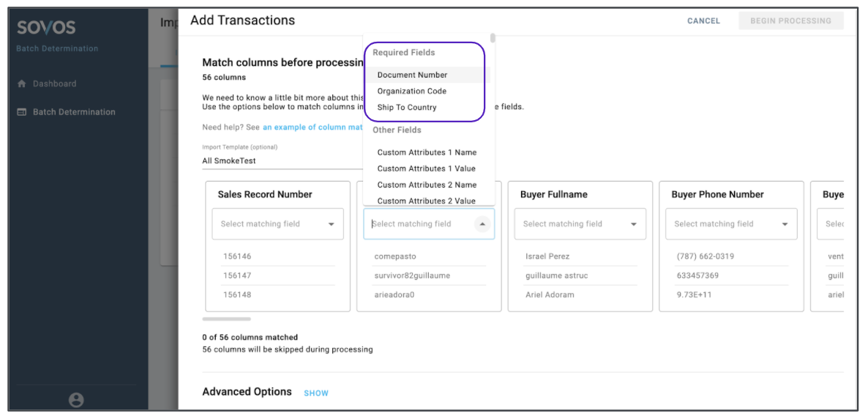Select Ship To Country field option

[406, 107]
